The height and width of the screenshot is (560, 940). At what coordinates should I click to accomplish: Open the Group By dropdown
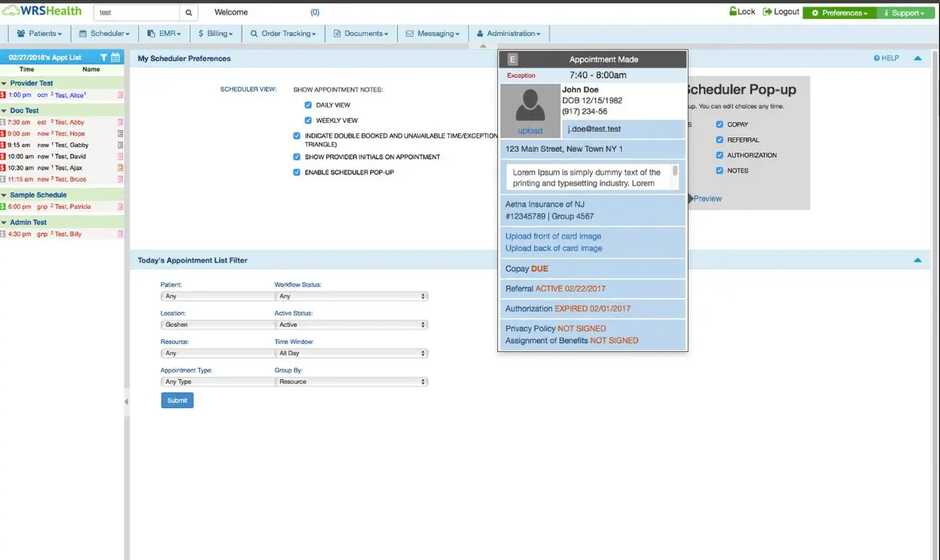[351, 382]
